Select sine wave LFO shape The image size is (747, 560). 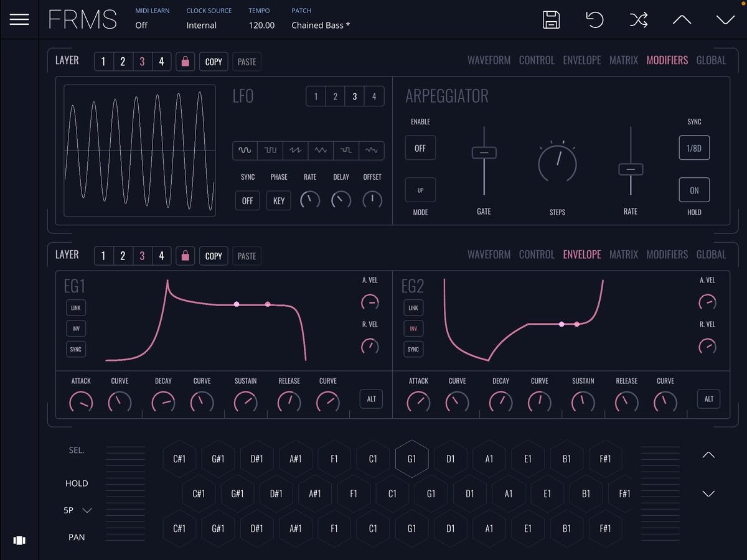tap(245, 151)
